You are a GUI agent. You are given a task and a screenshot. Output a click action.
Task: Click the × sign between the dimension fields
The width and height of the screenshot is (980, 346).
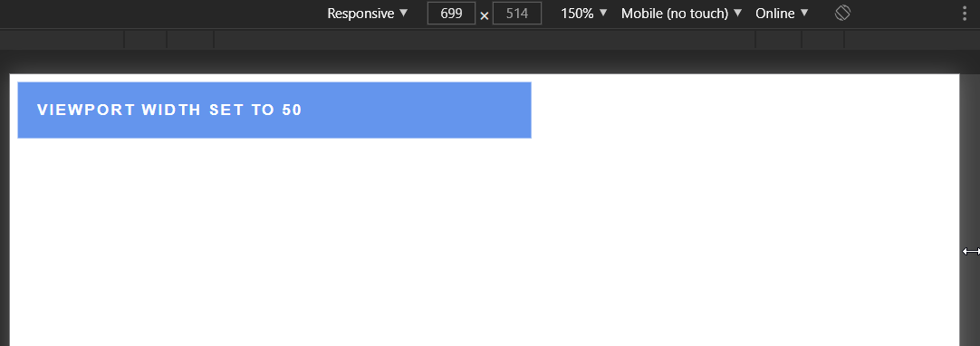tap(485, 16)
